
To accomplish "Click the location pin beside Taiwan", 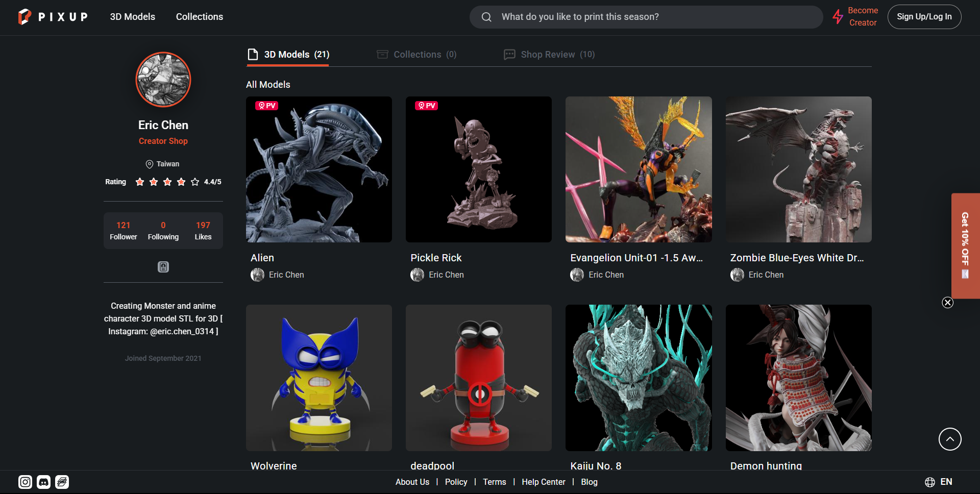I will tap(149, 164).
